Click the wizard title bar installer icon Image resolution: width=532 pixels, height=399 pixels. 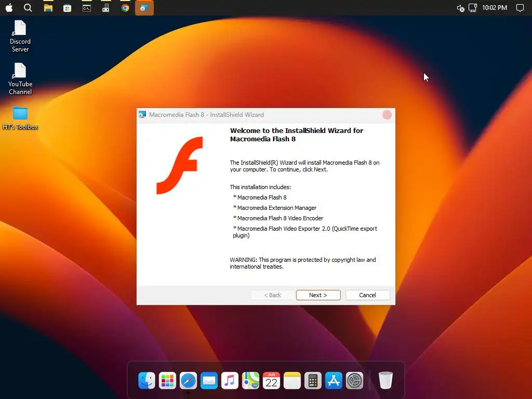(x=142, y=115)
